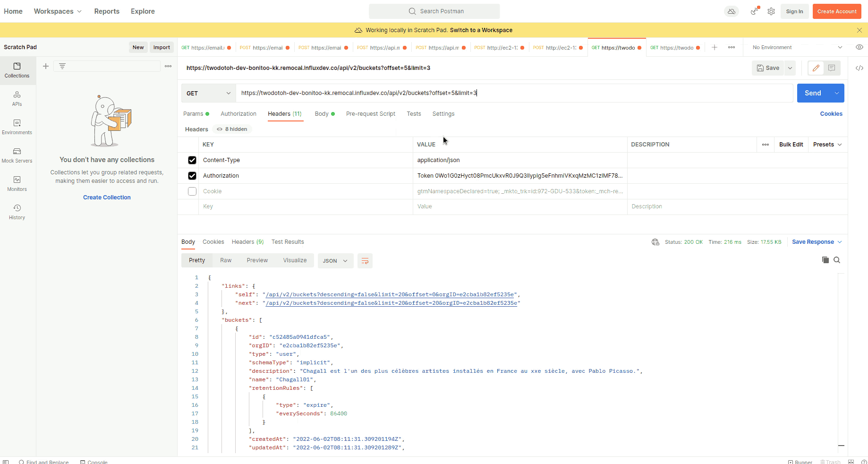
Task: Switch to the Params tab
Action: point(196,114)
